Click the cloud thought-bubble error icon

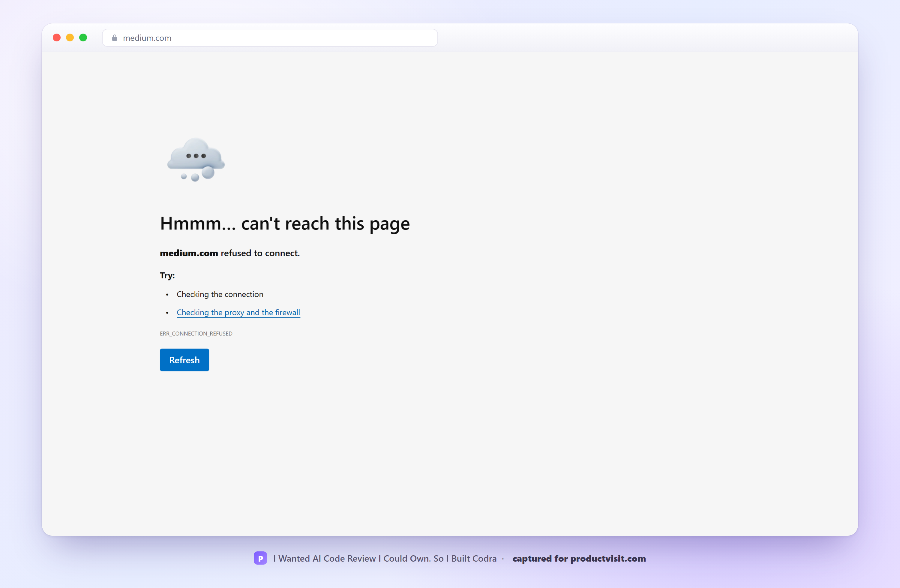tap(196, 160)
